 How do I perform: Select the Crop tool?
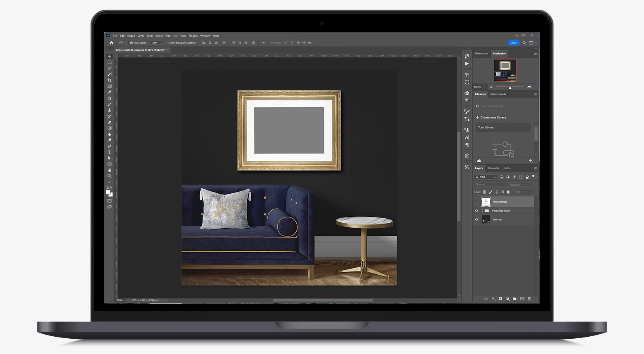[109, 80]
